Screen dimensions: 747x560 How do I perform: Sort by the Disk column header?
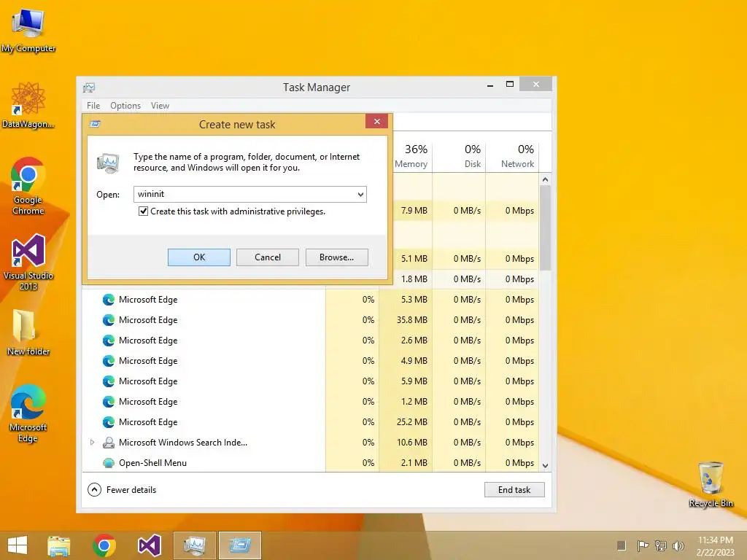[x=460, y=156]
